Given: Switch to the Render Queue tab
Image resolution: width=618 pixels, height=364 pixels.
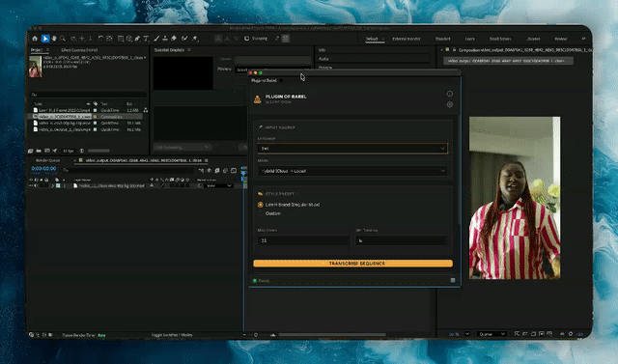Looking at the screenshot, I should (47, 160).
